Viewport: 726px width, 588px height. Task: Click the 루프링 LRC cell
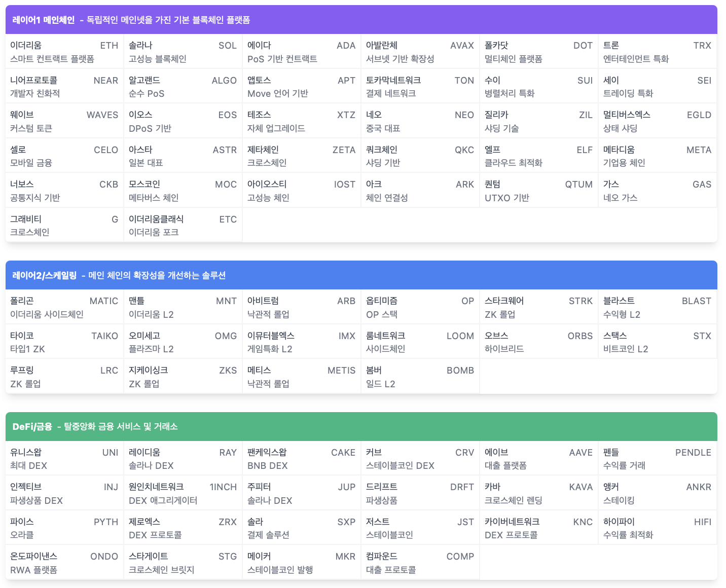pos(64,377)
